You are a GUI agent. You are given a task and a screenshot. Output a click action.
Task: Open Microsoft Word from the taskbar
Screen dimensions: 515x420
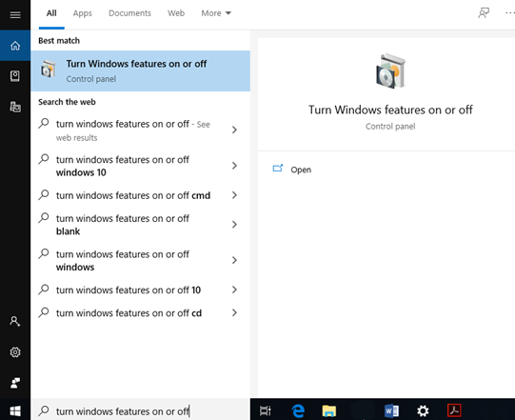[x=391, y=410]
